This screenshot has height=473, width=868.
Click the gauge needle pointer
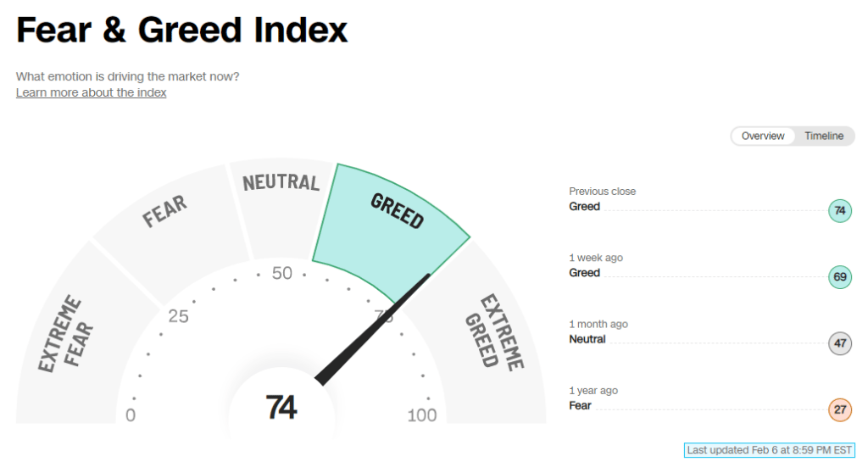tap(372, 330)
